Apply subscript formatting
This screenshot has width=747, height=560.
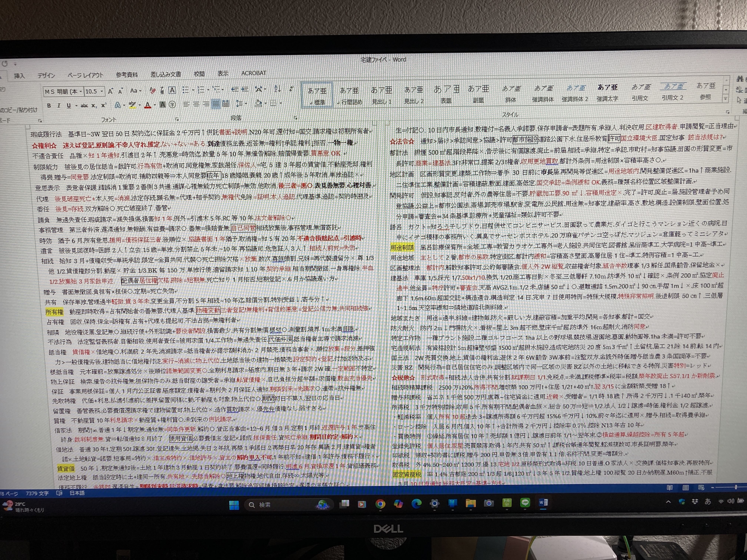point(94,105)
